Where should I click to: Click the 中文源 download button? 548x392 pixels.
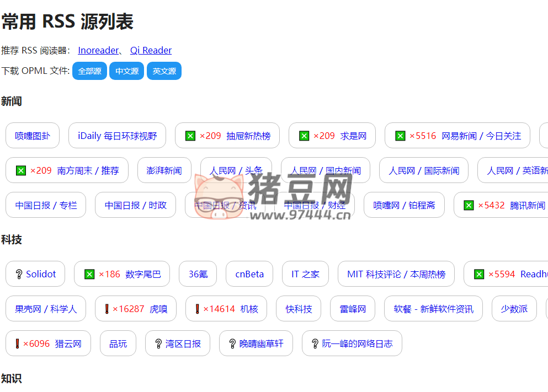coord(126,71)
